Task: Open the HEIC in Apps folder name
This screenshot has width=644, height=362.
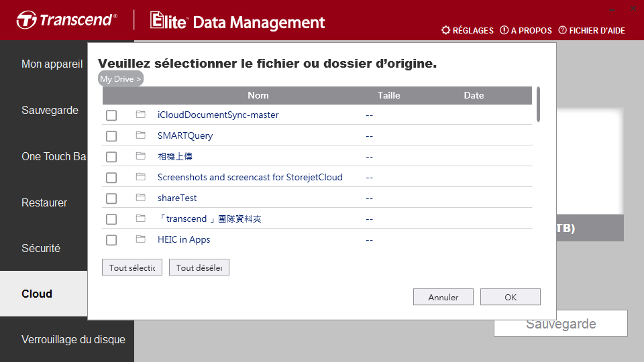Action: [184, 240]
